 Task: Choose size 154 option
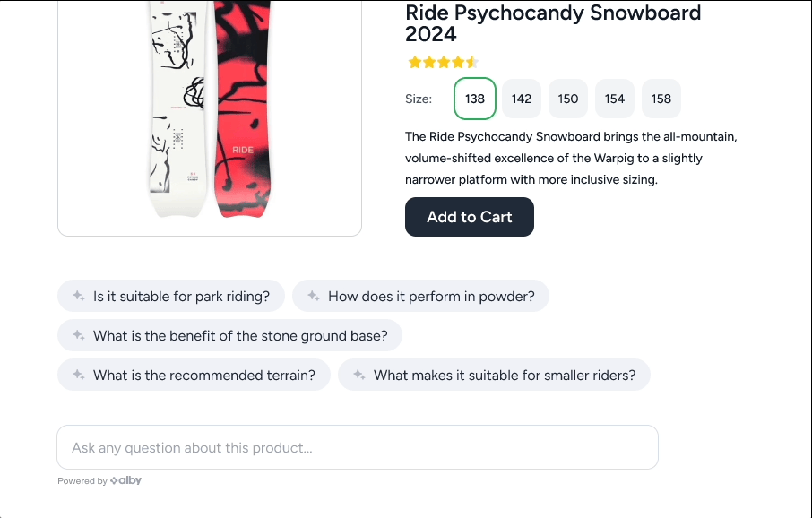tap(614, 99)
